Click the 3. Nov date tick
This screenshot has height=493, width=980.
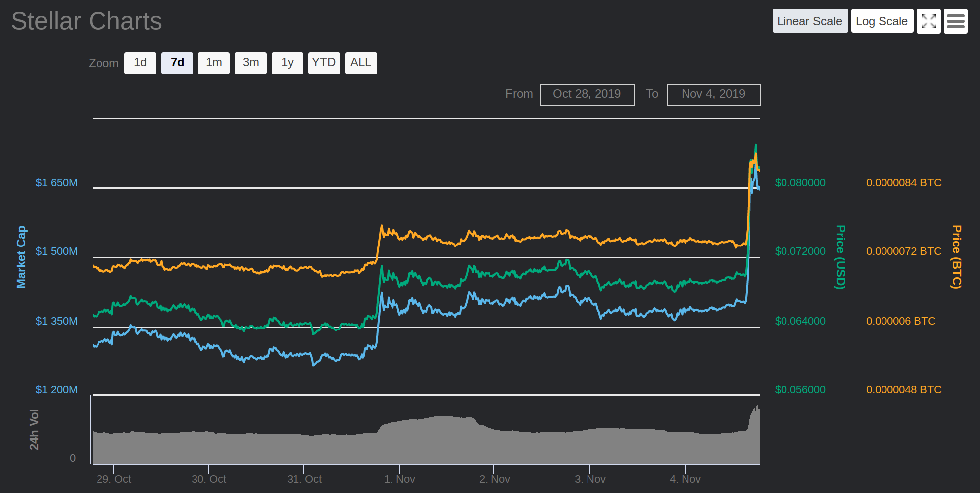point(590,479)
